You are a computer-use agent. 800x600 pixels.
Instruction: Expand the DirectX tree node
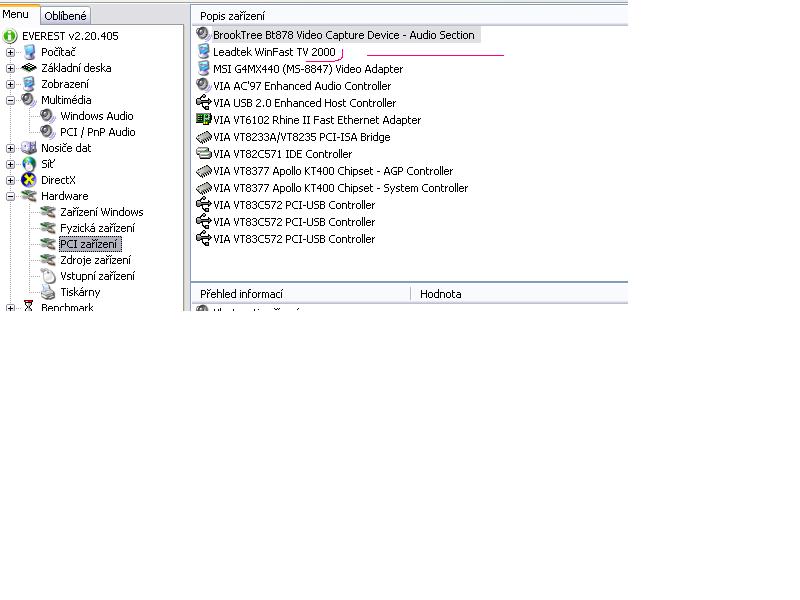click(10, 180)
